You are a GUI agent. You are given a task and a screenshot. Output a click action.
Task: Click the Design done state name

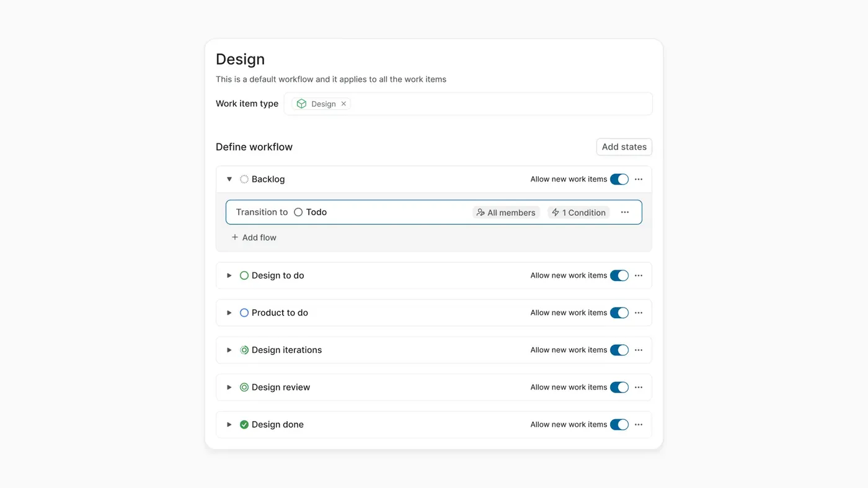278,425
